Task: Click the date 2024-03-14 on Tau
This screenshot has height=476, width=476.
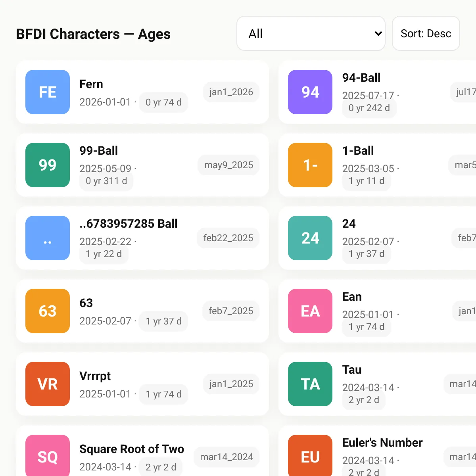Action: 368,388
